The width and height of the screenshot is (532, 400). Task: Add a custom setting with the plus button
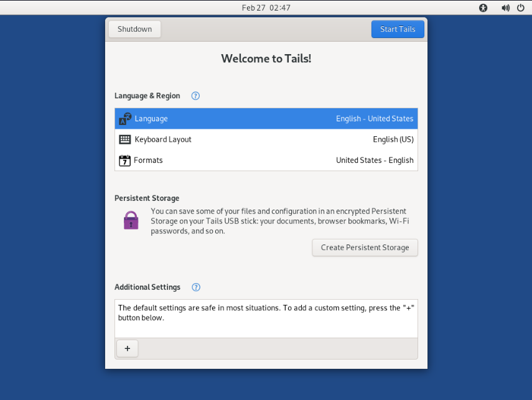point(127,348)
